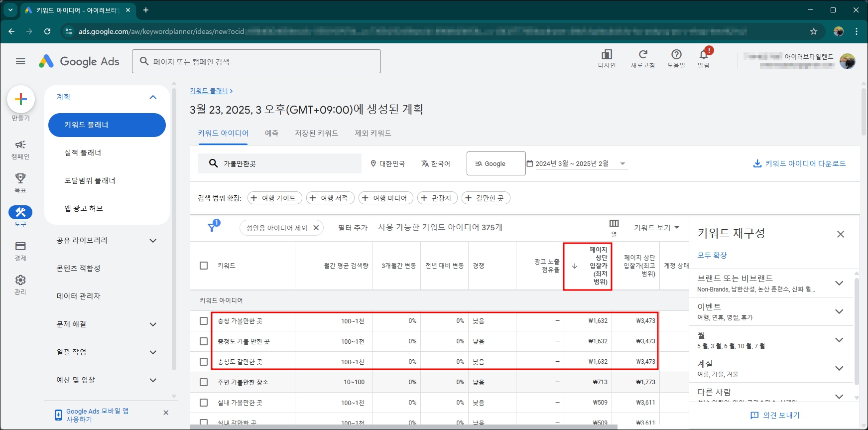Switch to the 저장된 키워드 tab
Viewport: 868px width, 430px height.
point(316,133)
